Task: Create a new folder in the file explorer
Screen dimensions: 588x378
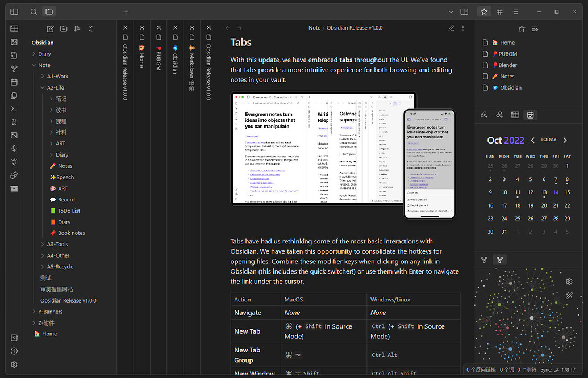Action: (64, 29)
